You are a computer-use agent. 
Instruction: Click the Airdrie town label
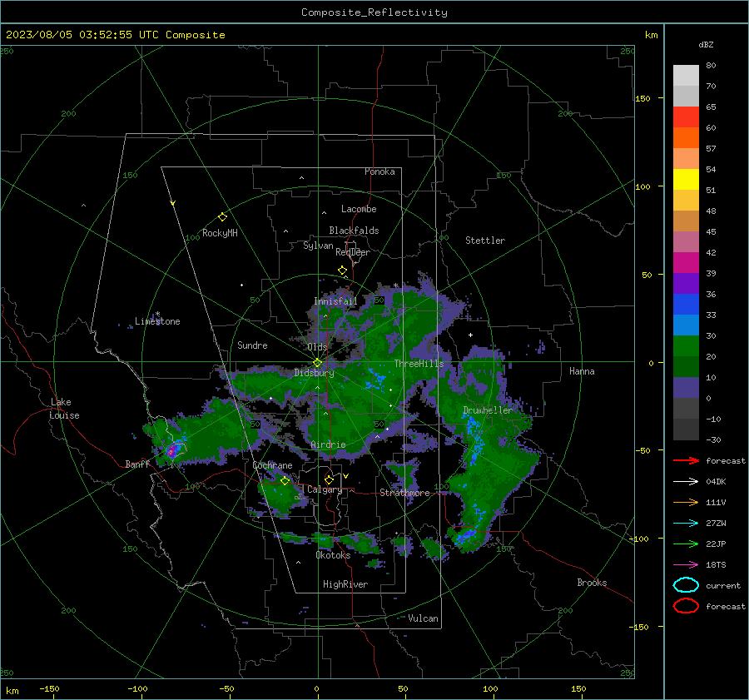pos(328,444)
